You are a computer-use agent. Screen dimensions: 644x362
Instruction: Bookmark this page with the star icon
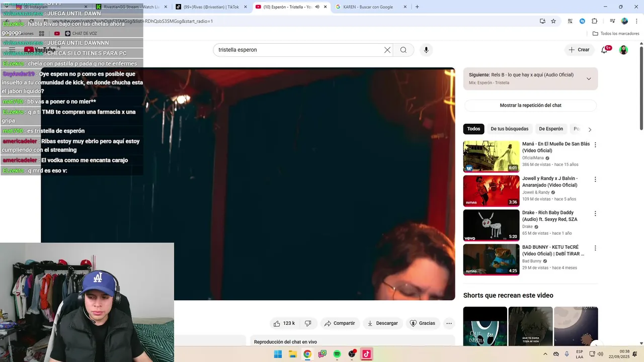[553, 21]
